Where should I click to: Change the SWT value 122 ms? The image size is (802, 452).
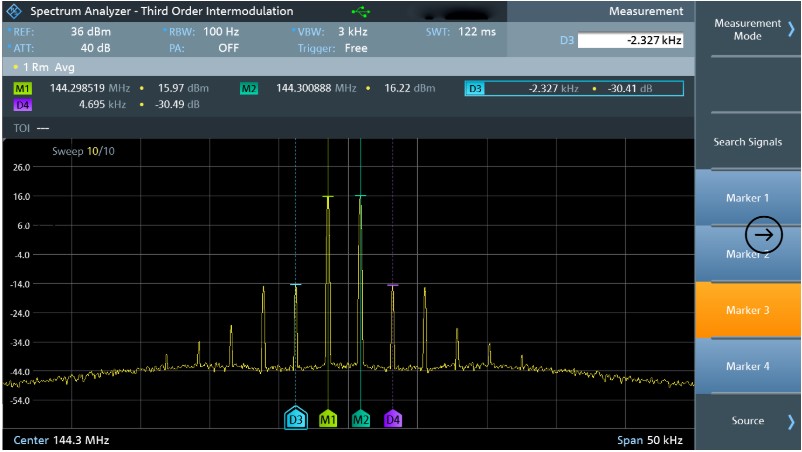tap(477, 32)
